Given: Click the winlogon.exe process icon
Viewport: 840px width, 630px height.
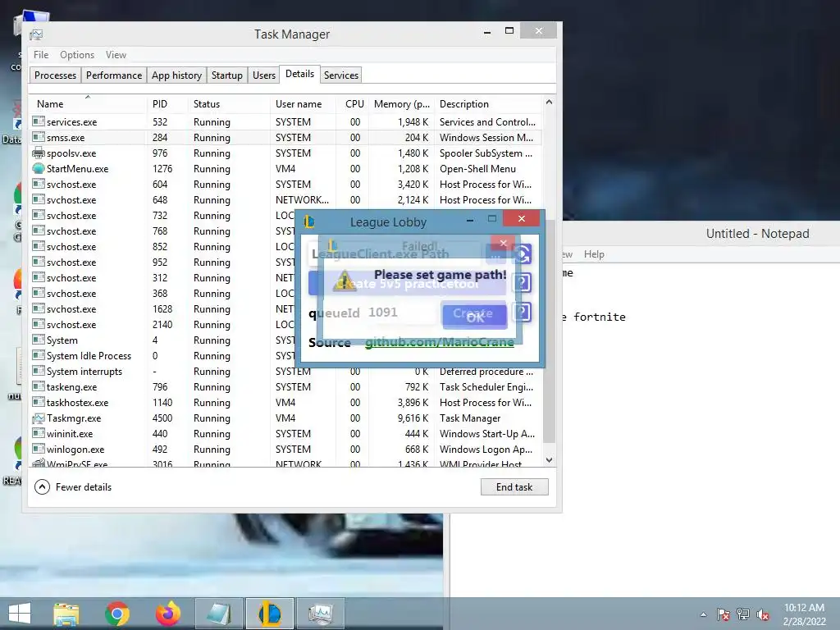Looking at the screenshot, I should [38, 450].
